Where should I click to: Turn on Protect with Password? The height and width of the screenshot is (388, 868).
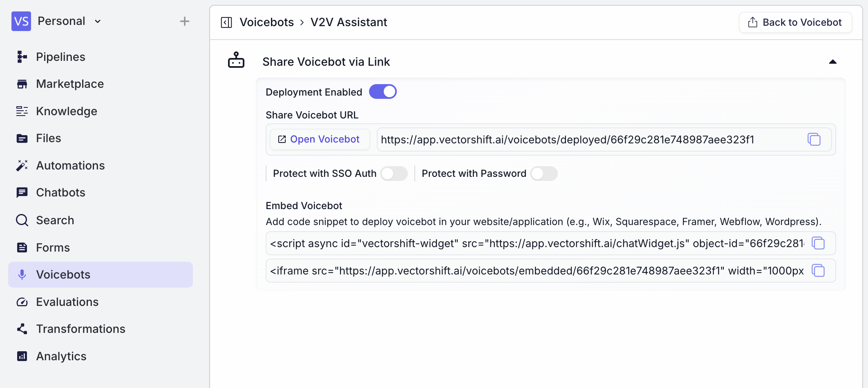point(544,174)
